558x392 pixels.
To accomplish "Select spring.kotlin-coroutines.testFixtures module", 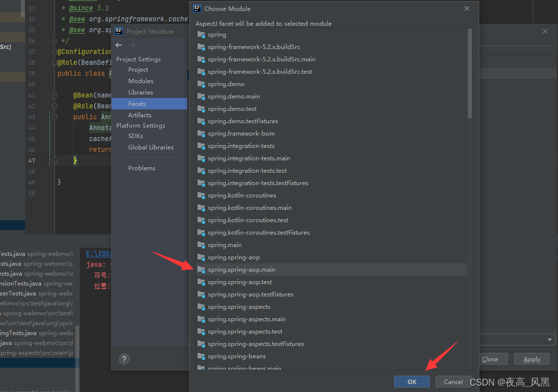I will pyautogui.click(x=331, y=233).
